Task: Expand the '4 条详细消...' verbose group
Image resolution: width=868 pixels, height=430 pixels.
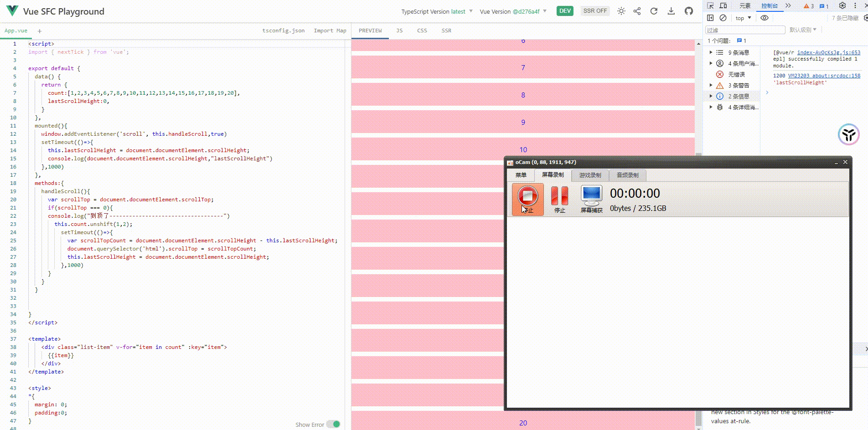Action: 711,107
